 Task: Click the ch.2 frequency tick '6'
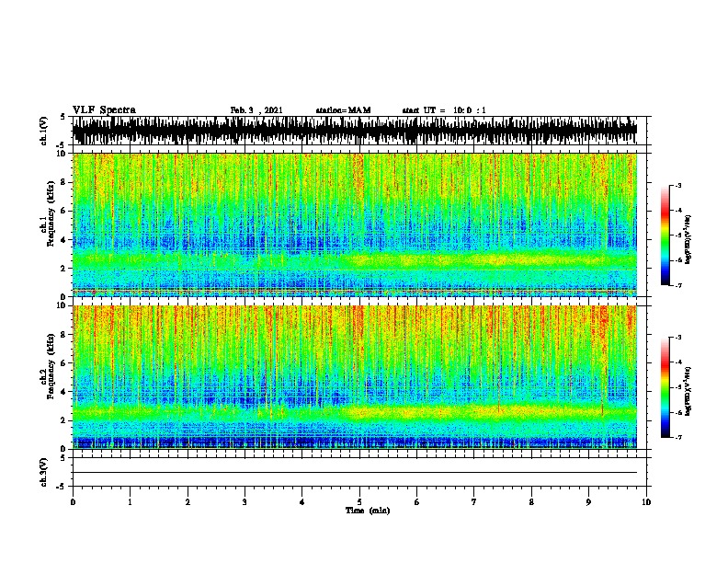tap(64, 362)
